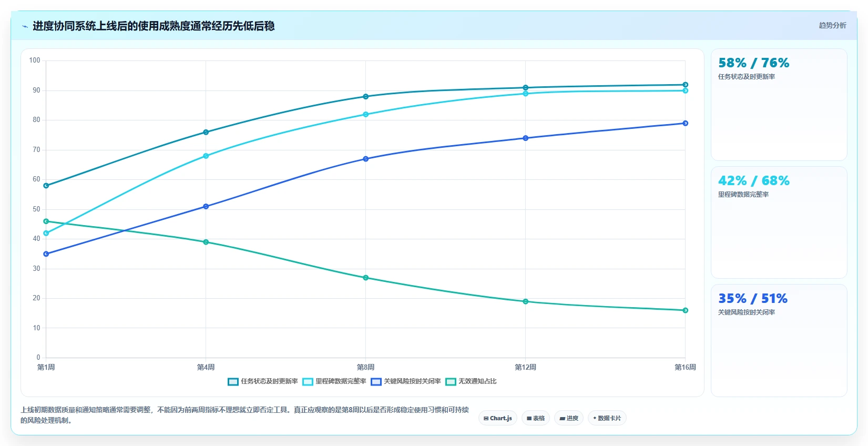The image size is (868, 446).
Task: Select the 里程碑数据完整率 point at 第12周 (89)
Action: coord(526,94)
